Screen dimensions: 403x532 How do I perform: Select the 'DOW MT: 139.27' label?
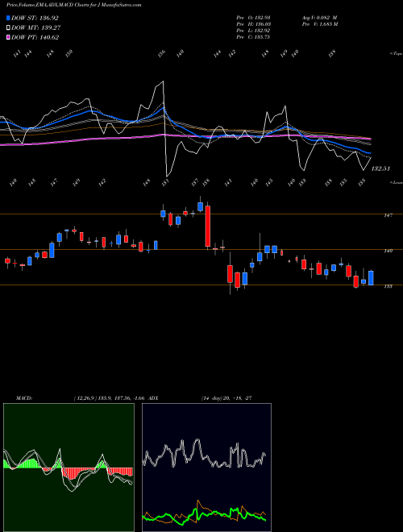click(36, 27)
